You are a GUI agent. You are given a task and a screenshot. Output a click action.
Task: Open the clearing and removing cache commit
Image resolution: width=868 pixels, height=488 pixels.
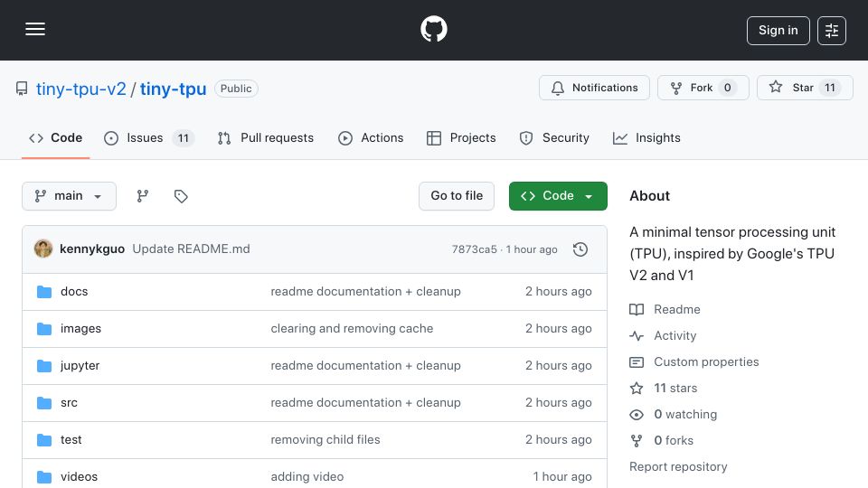click(x=352, y=329)
